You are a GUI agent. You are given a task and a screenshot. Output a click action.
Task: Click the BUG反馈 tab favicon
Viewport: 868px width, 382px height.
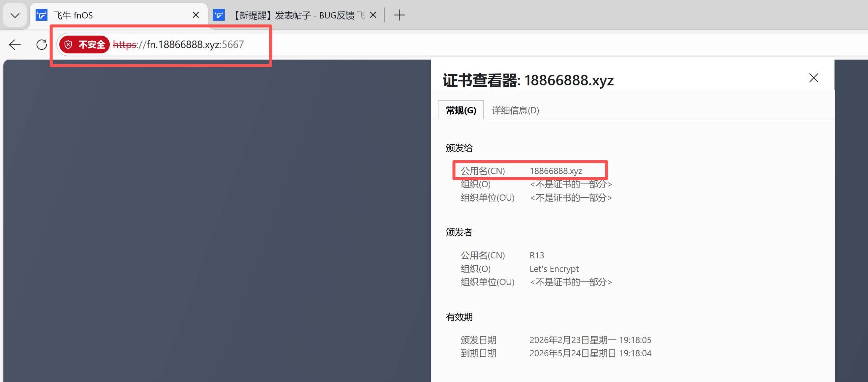pos(219,15)
